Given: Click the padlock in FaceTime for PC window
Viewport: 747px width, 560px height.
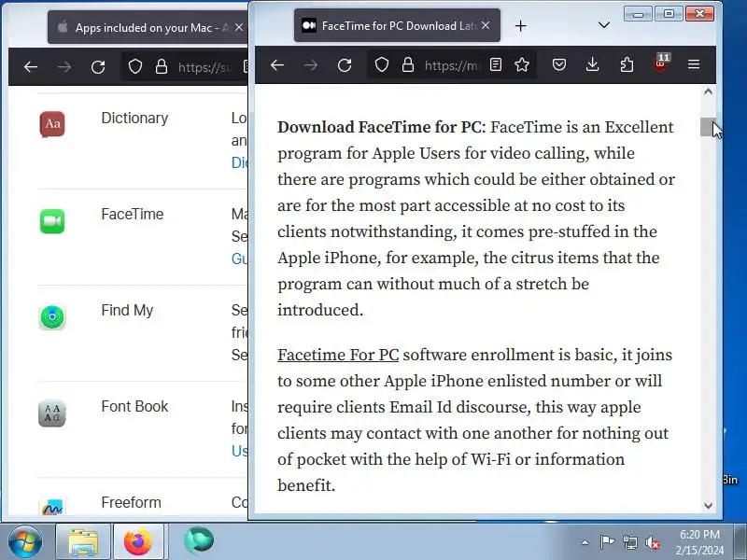Looking at the screenshot, I should [408, 64].
